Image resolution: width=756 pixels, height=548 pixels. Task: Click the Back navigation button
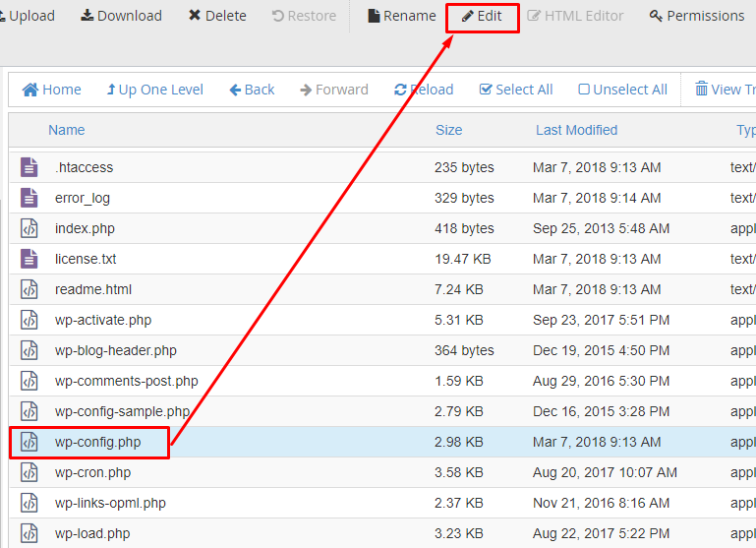click(x=252, y=90)
